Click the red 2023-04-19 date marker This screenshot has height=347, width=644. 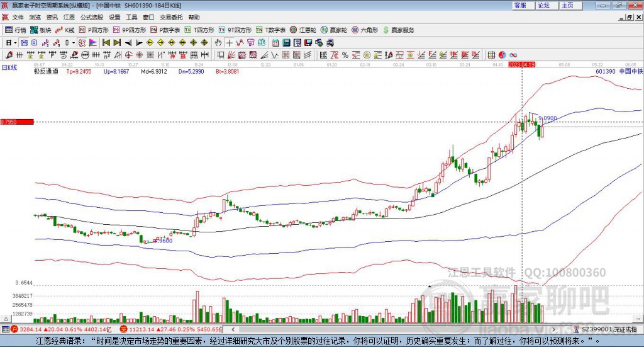pos(521,64)
